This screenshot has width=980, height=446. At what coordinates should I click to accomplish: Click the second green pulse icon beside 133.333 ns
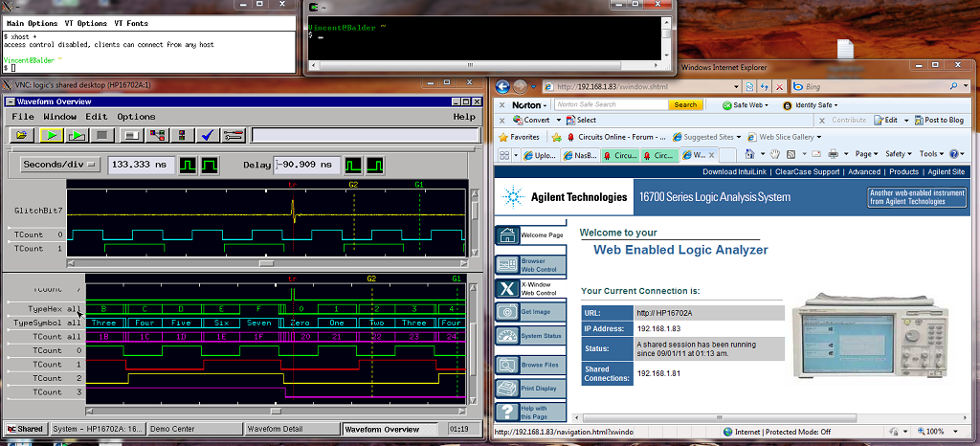(210, 165)
